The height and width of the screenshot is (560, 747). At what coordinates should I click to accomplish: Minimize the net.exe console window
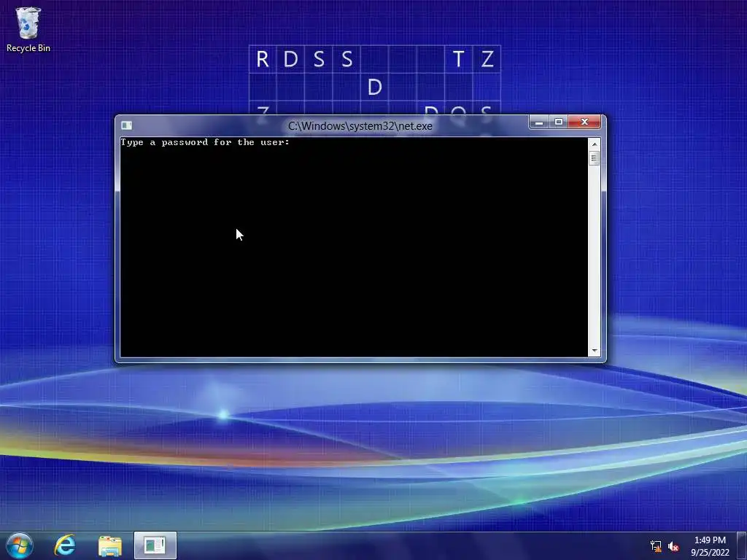(539, 122)
